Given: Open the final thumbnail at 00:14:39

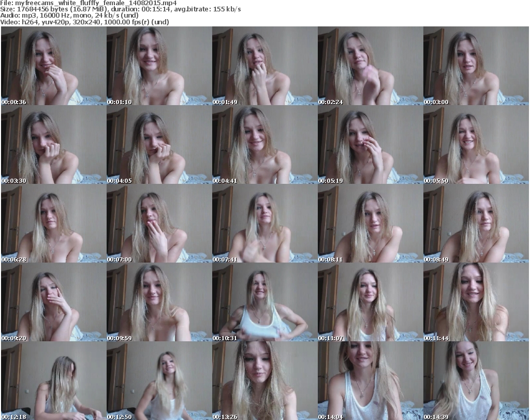Looking at the screenshot, I should 476,381.
